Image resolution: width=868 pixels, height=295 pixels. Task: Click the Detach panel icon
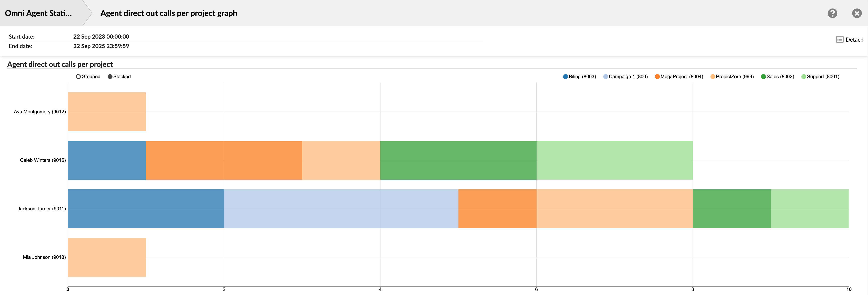840,39
